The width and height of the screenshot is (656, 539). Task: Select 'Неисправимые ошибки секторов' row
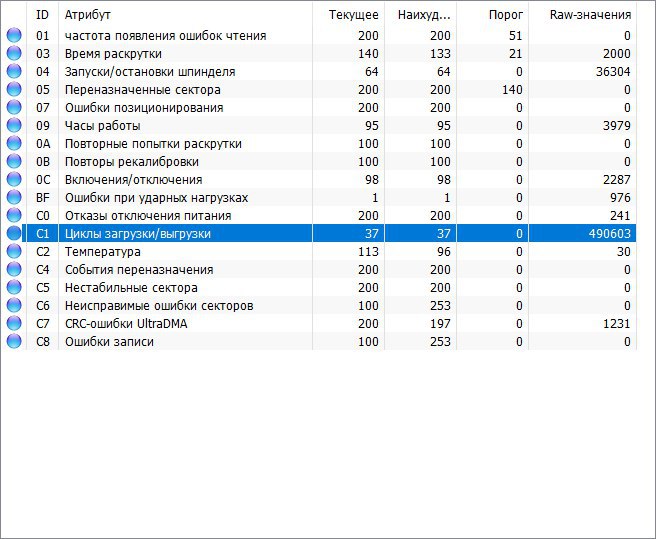(159, 306)
